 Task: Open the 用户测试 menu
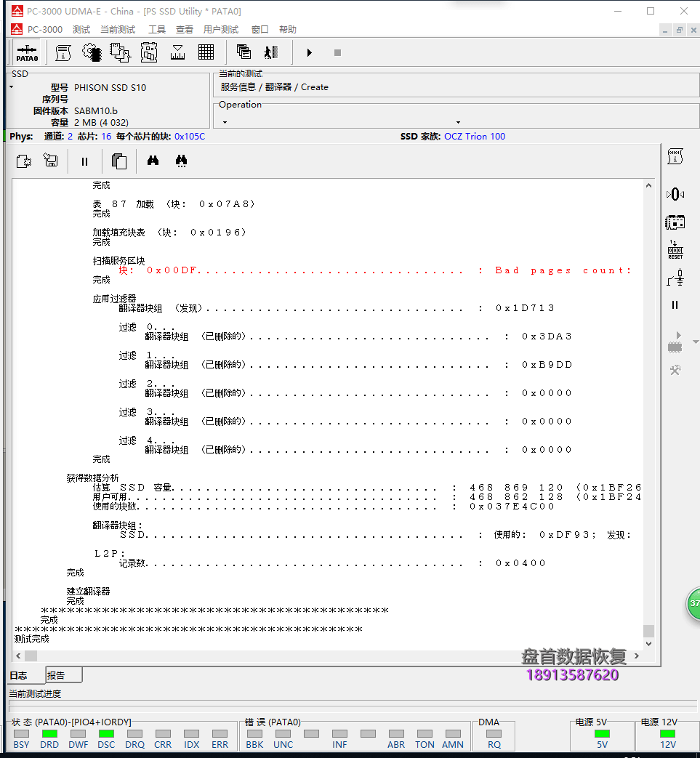click(x=221, y=30)
